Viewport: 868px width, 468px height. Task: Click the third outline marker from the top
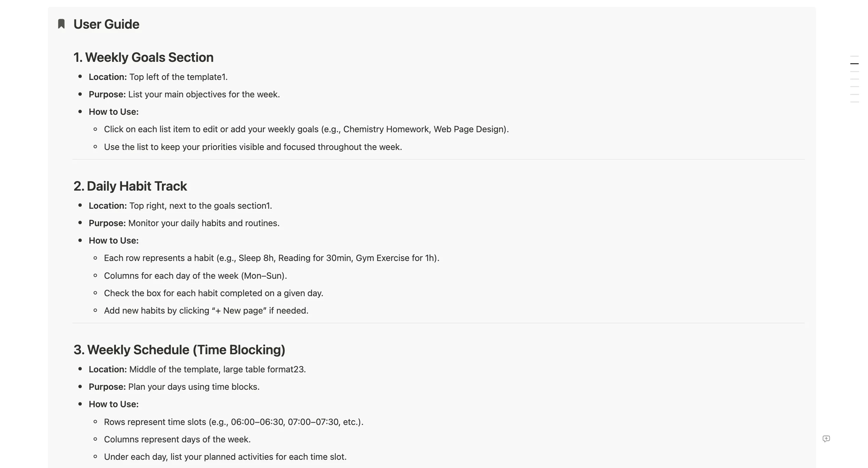point(854,71)
